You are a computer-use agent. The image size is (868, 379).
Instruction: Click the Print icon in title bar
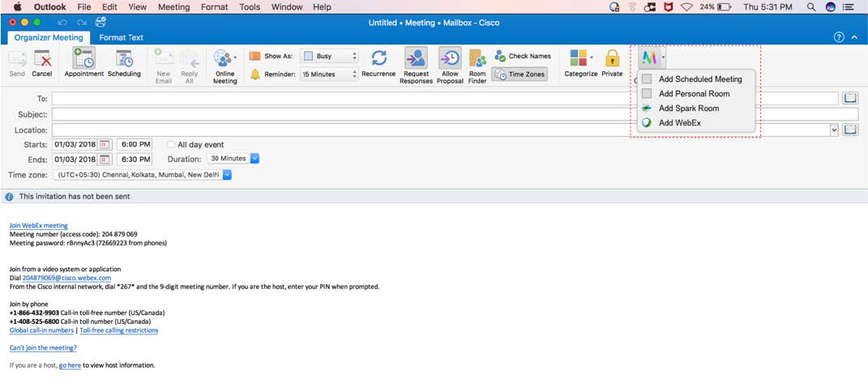(x=100, y=23)
